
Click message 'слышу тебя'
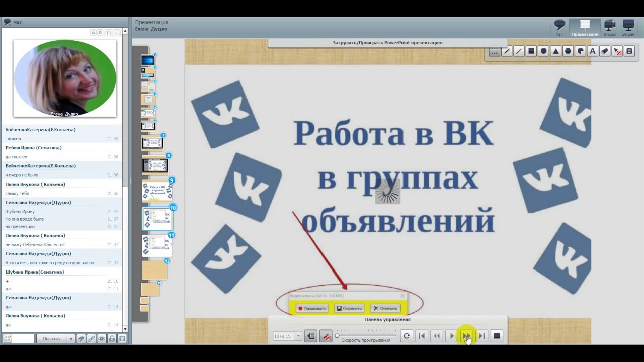pos(17,194)
